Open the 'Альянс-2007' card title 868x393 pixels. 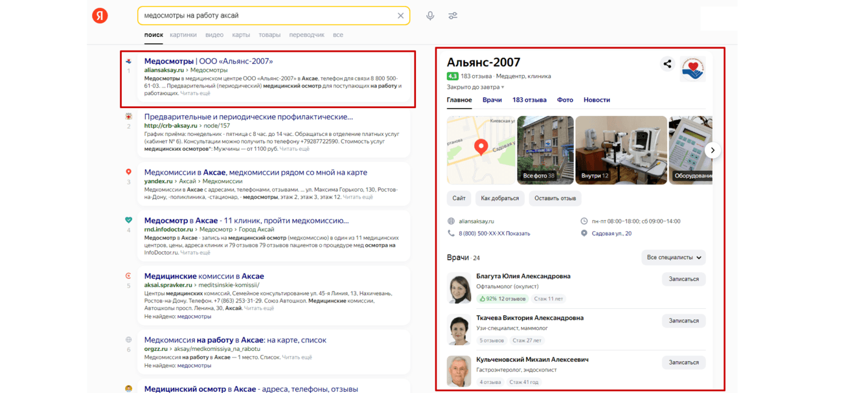coord(483,63)
